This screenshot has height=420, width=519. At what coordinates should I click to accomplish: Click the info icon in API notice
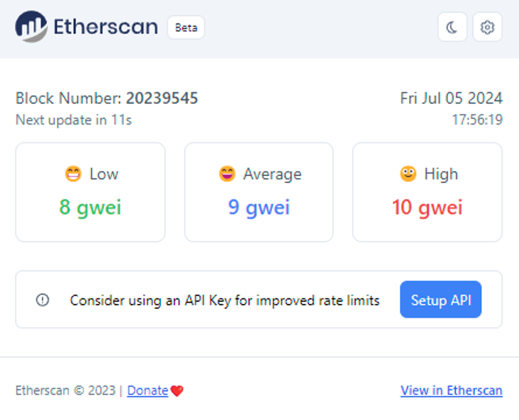click(x=43, y=300)
